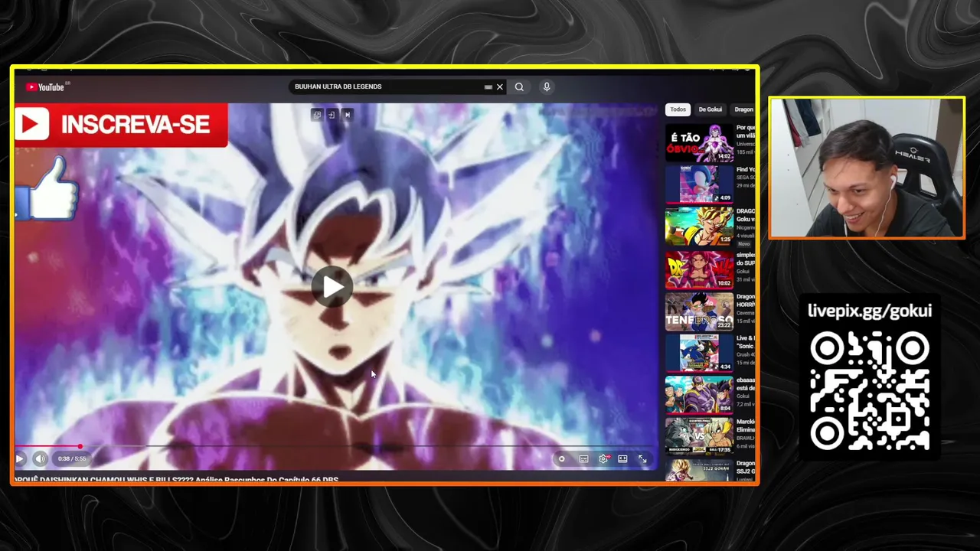980x551 pixels.
Task: Toggle the autoplay switch in player controls
Action: pos(562,459)
